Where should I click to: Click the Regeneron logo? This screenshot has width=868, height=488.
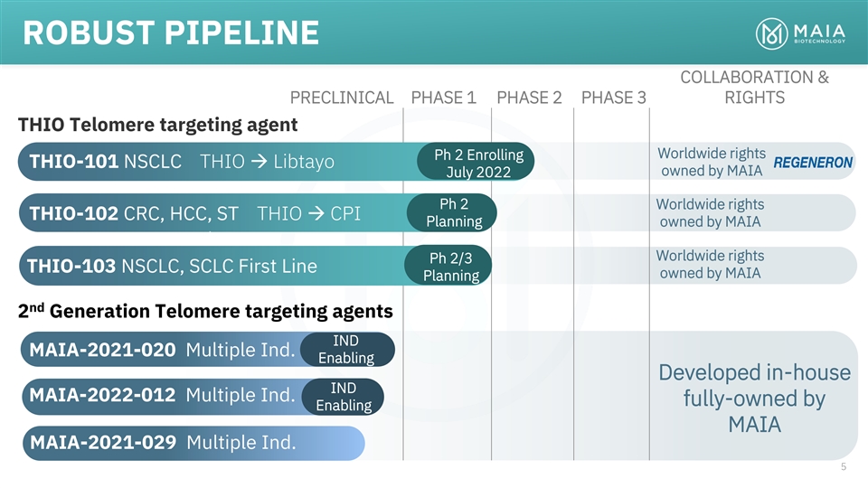tap(813, 163)
